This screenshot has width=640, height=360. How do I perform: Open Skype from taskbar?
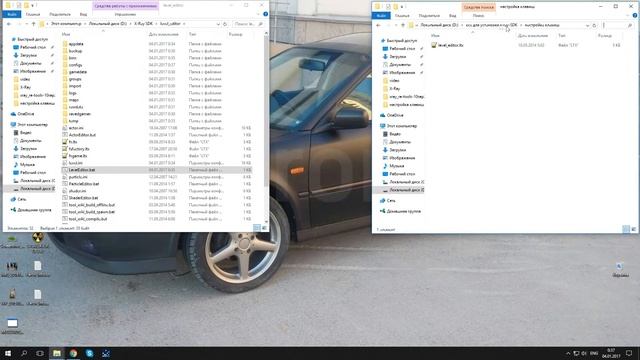point(90,353)
